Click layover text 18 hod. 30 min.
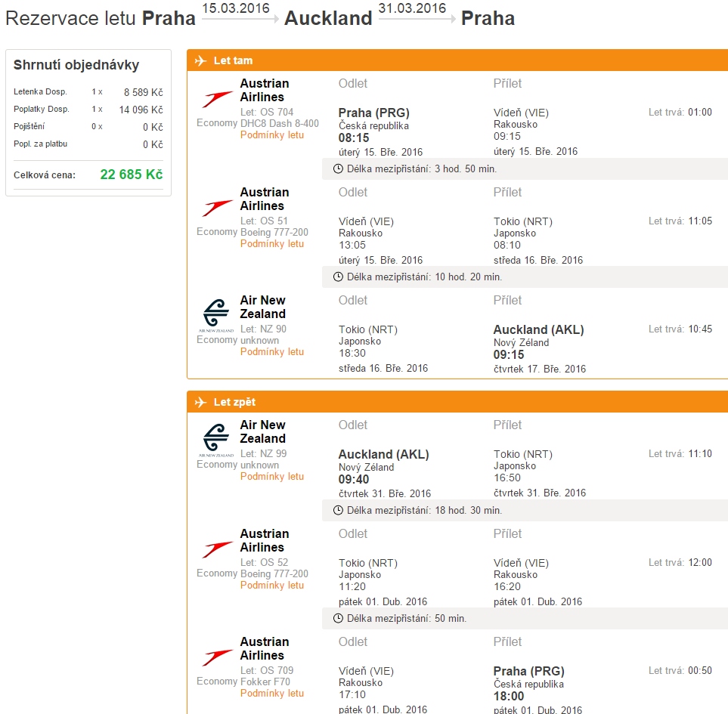Screen dimensions: 728x714 pyautogui.click(x=469, y=510)
